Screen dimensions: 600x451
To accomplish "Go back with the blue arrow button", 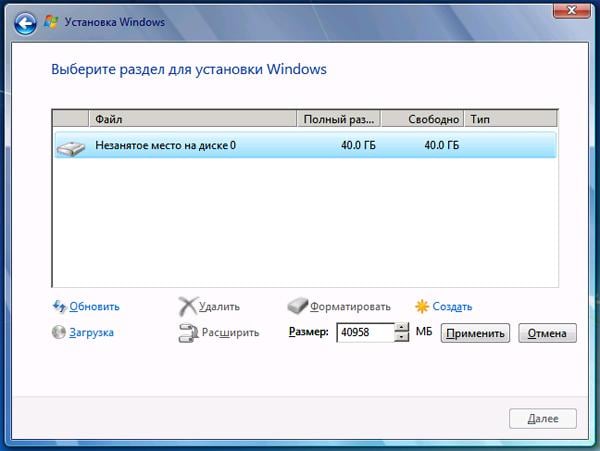I will pos(25,24).
